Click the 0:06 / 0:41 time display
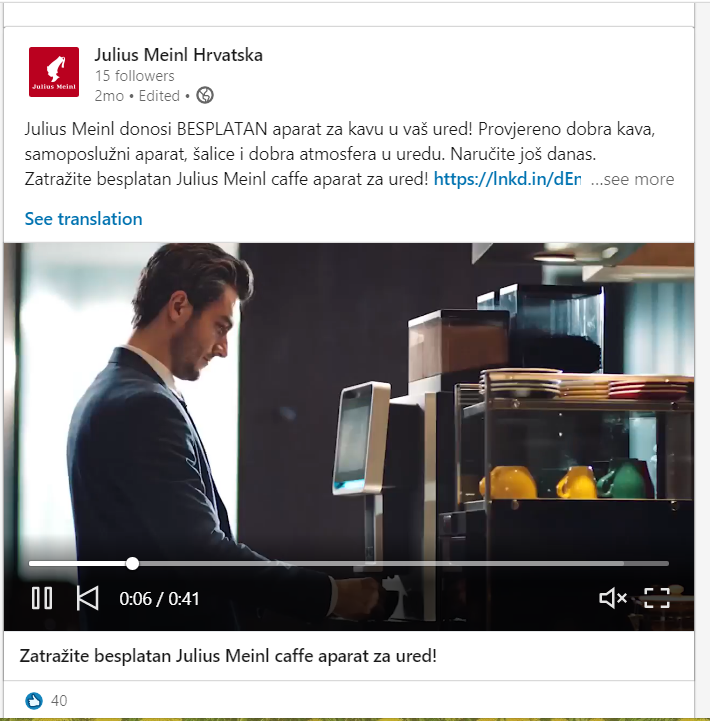The height and width of the screenshot is (721, 710). point(159,599)
